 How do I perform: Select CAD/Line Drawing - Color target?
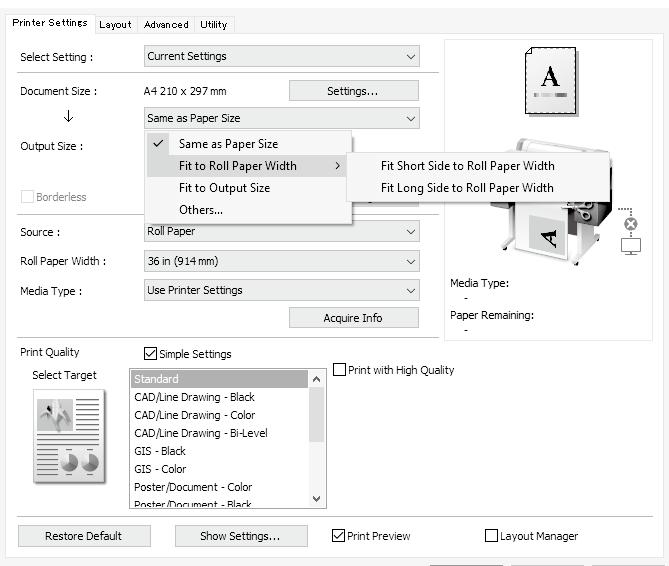tap(219, 415)
